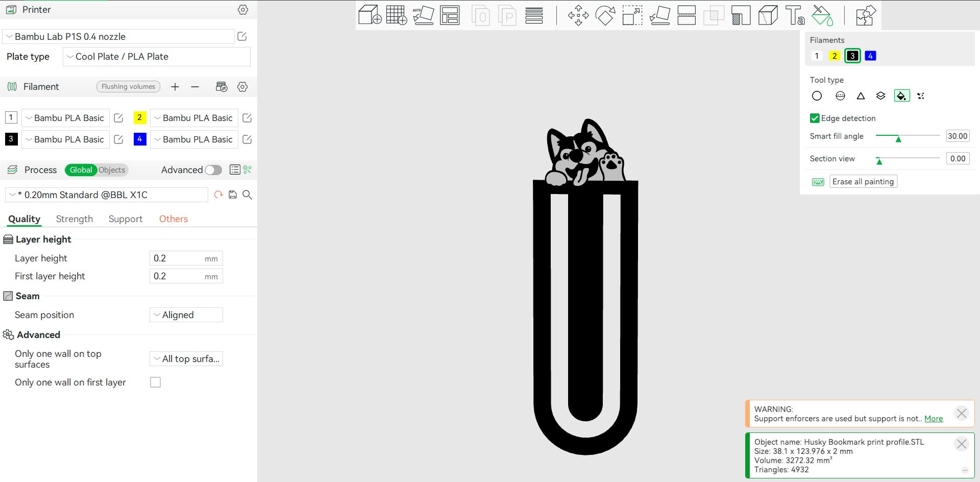Click the Arrange all objects icon

(x=450, y=15)
